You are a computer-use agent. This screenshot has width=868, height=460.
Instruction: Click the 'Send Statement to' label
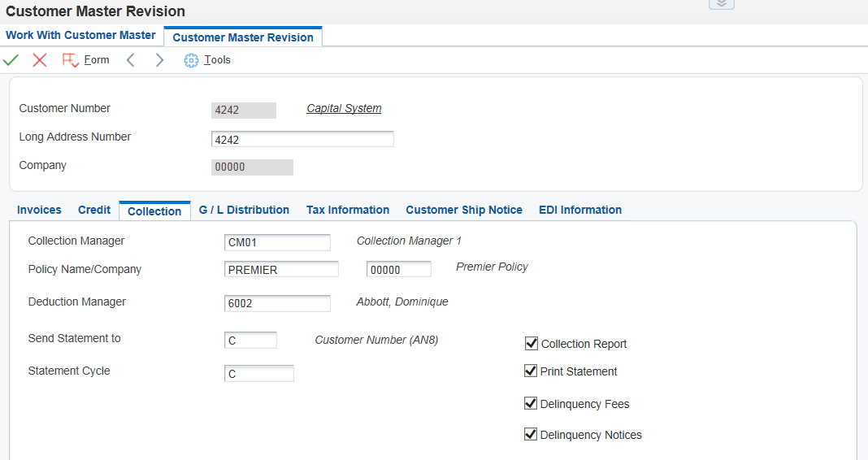(x=74, y=338)
